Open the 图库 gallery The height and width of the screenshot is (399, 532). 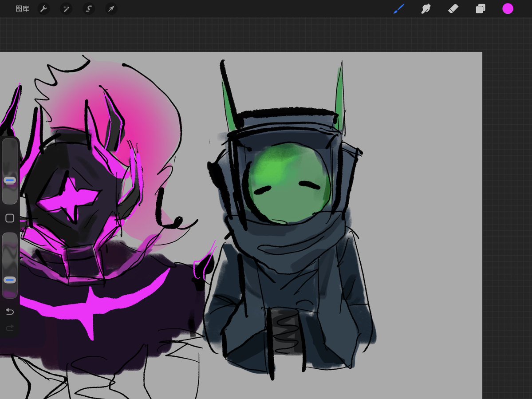point(22,9)
